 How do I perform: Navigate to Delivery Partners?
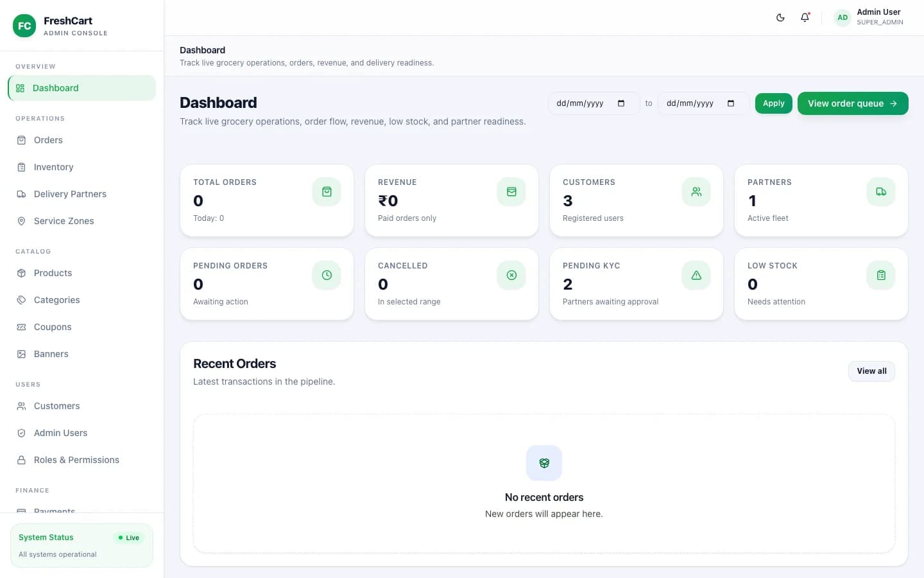81,194
